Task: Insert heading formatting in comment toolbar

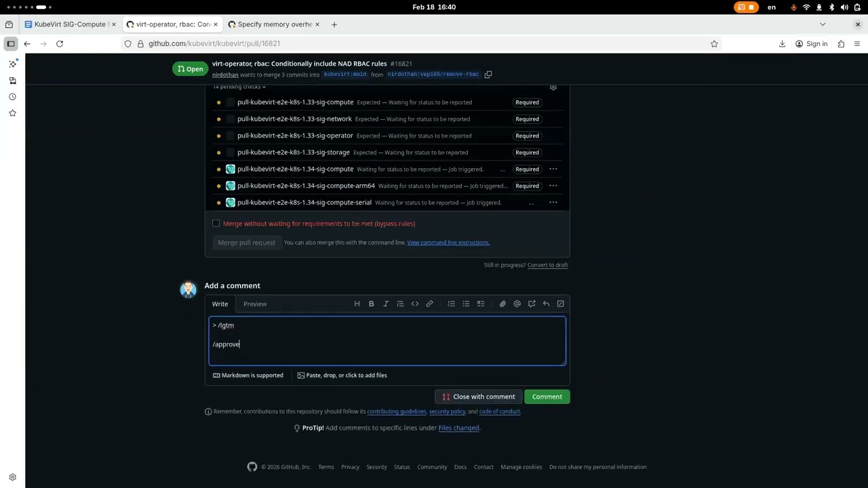Action: [357, 304]
